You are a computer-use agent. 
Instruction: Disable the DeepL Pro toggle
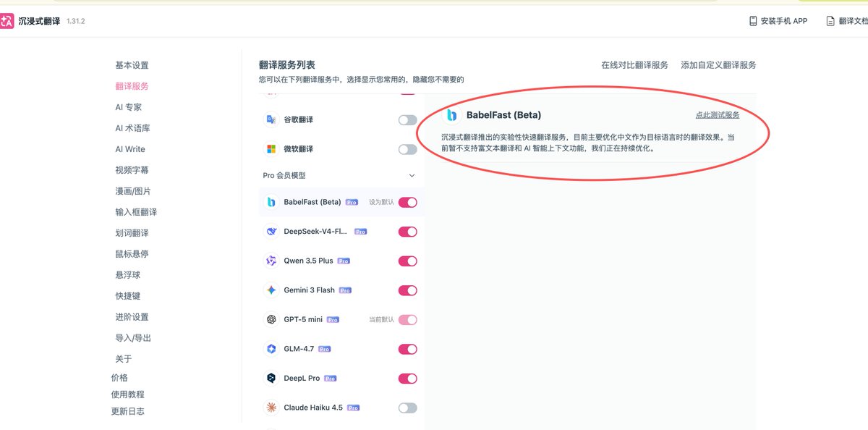(x=408, y=379)
